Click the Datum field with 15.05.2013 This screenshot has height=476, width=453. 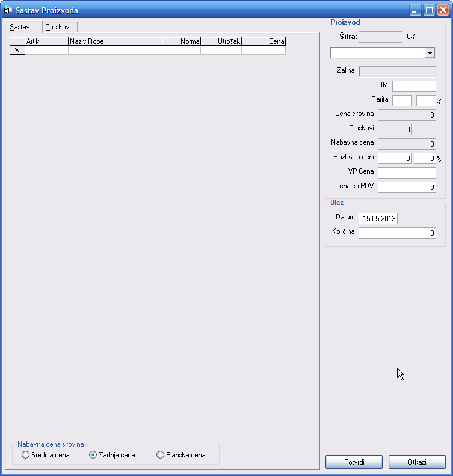pyautogui.click(x=378, y=218)
